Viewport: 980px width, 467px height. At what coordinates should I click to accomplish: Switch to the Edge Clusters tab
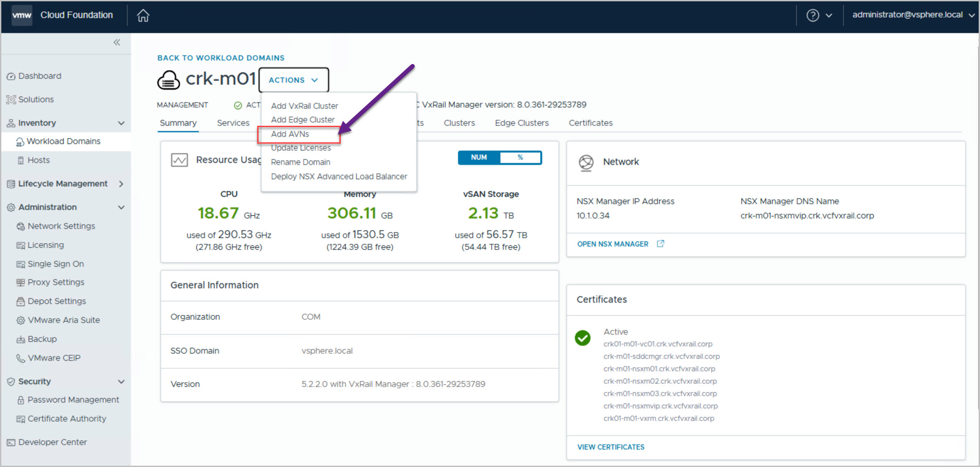pos(521,123)
